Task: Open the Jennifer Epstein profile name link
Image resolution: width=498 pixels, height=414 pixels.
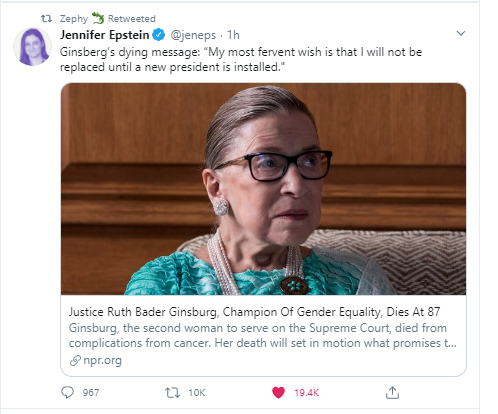Action: click(104, 35)
